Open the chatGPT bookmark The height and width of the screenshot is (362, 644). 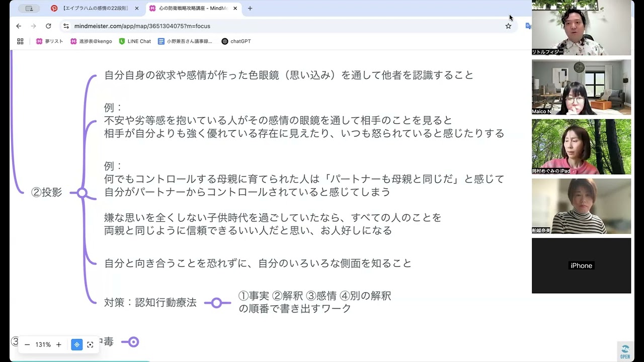point(236,41)
